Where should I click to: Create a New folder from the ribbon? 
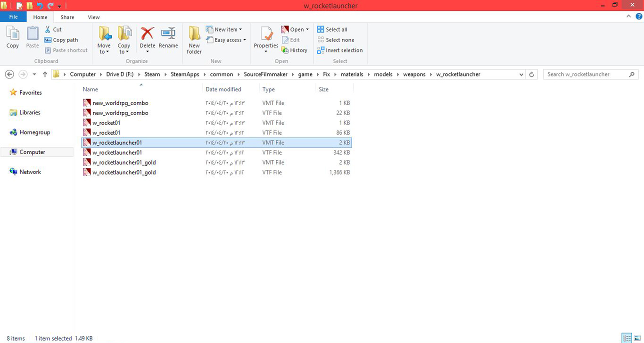[194, 40]
